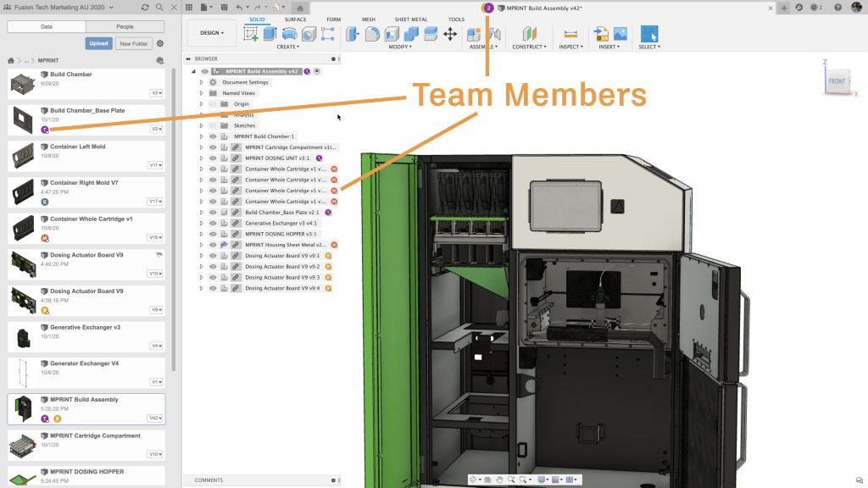Click the New Component icon in Assemble

coord(474,34)
